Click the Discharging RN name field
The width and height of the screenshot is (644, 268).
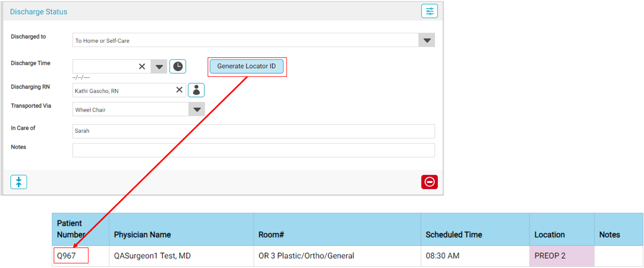coord(123,90)
